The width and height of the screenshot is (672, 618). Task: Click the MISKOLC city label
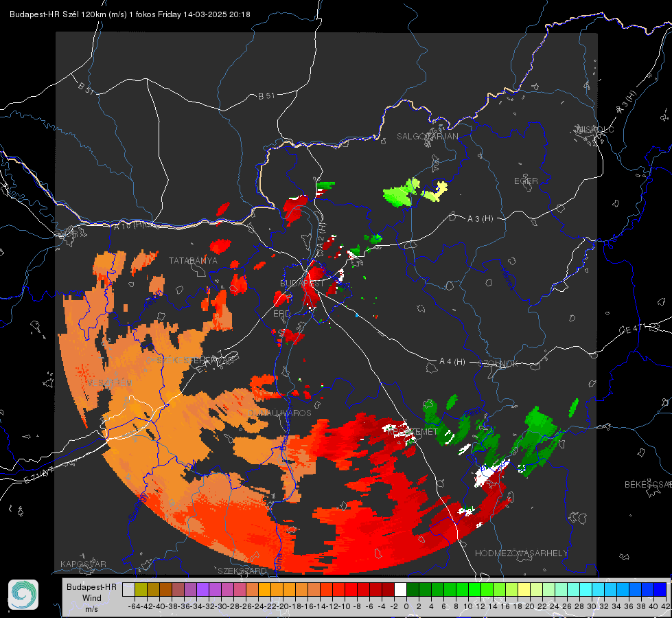[x=595, y=129]
